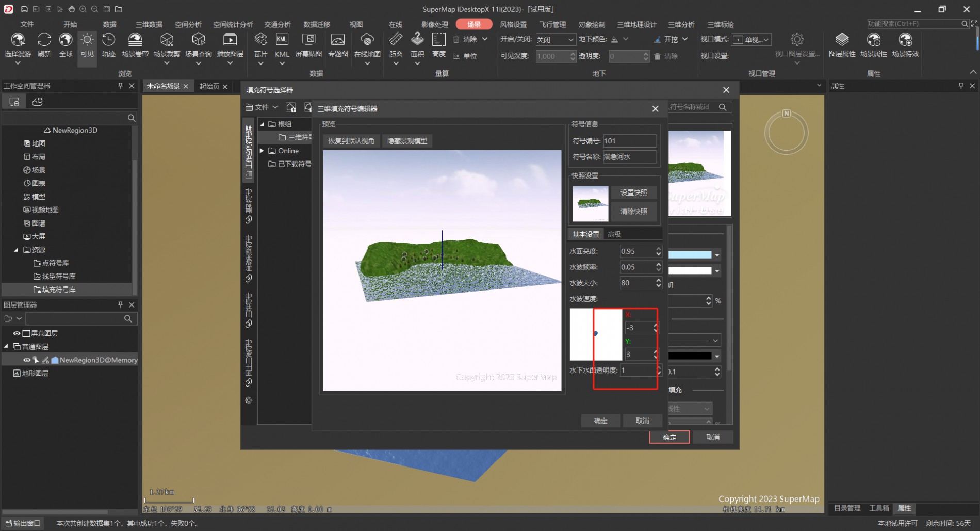Click 确定 in the 三维填充符号编辑器 dialog
Screen dimensions: 980x531
point(600,421)
